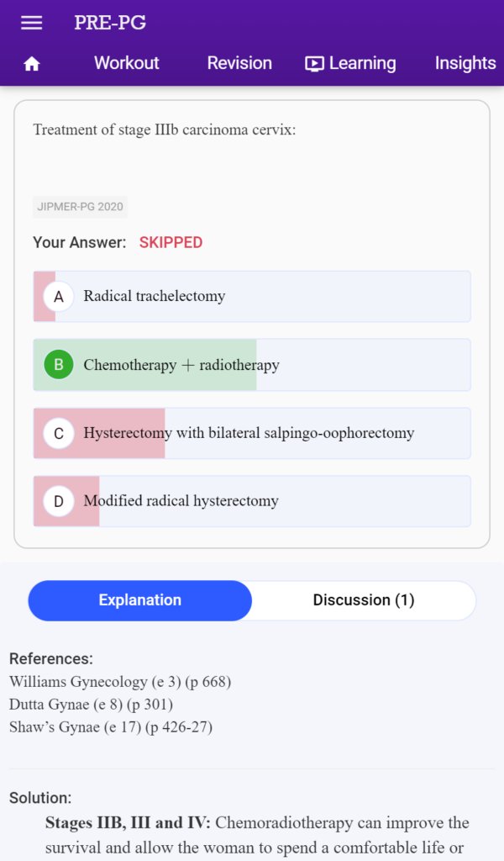
Task: Open the Insights tab
Action: point(465,63)
